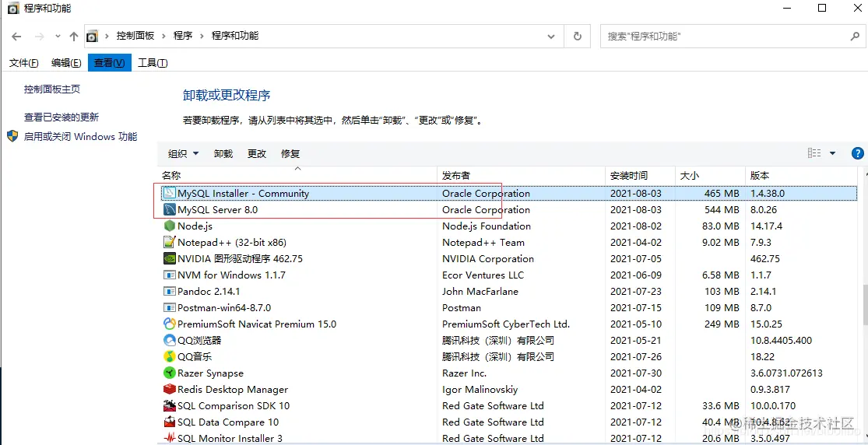Screen dimensions: 868x445
Task: Click the version cell 14.17.4
Action: [766, 226]
